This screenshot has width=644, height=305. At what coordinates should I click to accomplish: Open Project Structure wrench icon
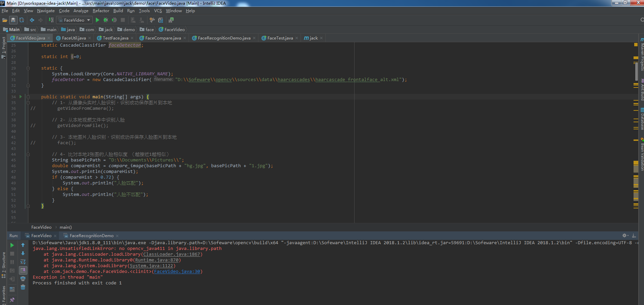coord(152,20)
